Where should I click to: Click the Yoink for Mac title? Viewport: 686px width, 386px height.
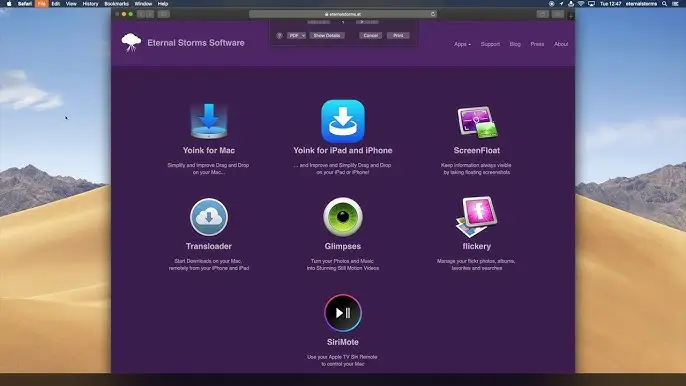[x=209, y=150]
